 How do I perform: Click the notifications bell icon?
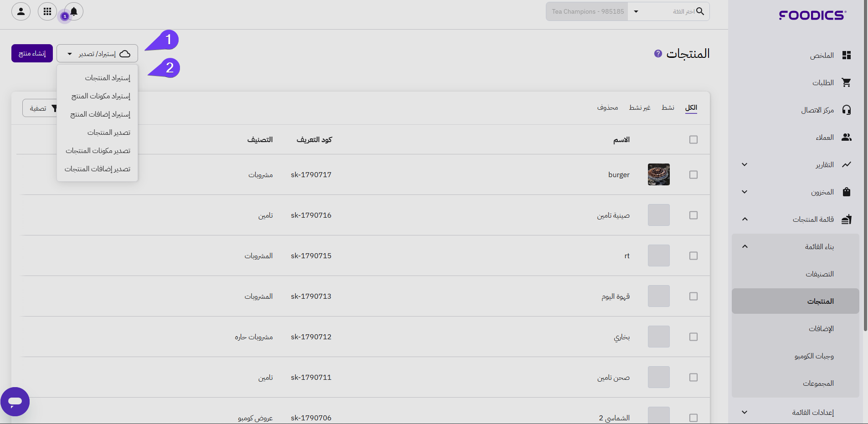click(x=74, y=11)
